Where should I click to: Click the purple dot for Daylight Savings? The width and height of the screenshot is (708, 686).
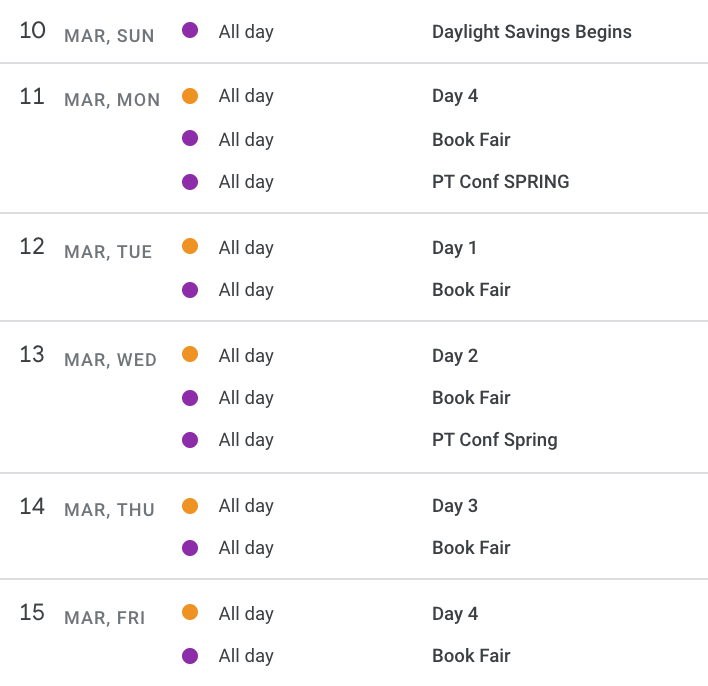point(190,30)
